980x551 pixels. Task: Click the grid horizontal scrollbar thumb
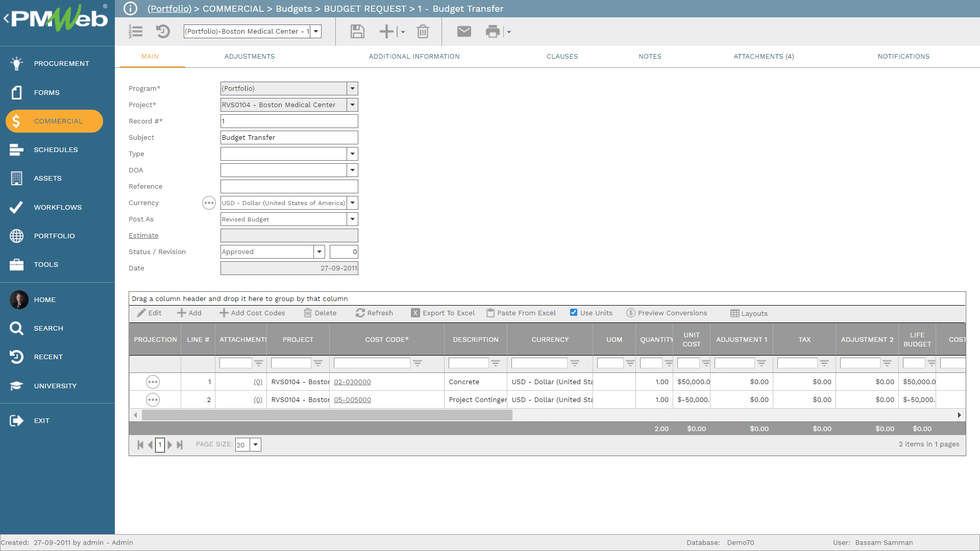point(327,415)
